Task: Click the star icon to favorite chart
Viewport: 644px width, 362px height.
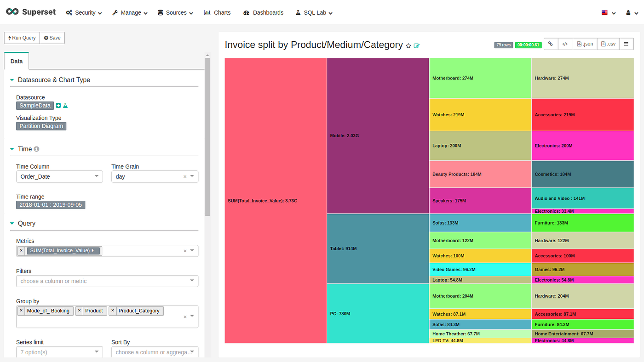Action: point(408,46)
